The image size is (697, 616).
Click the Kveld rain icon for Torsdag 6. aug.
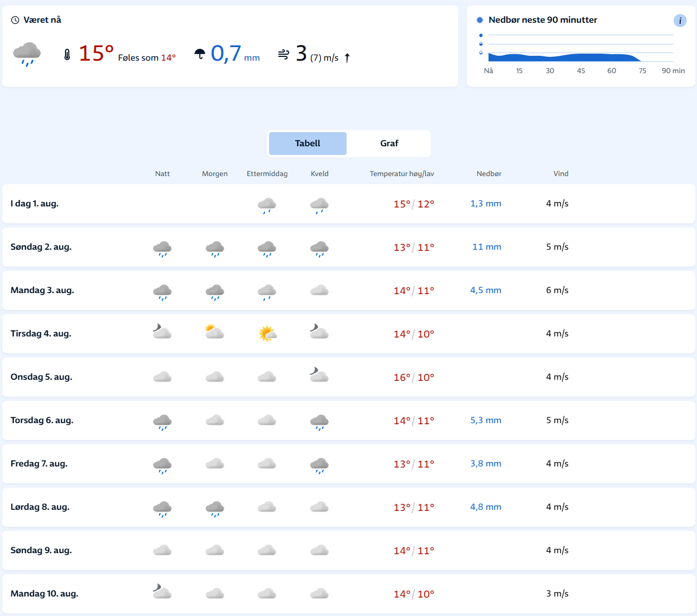click(320, 422)
